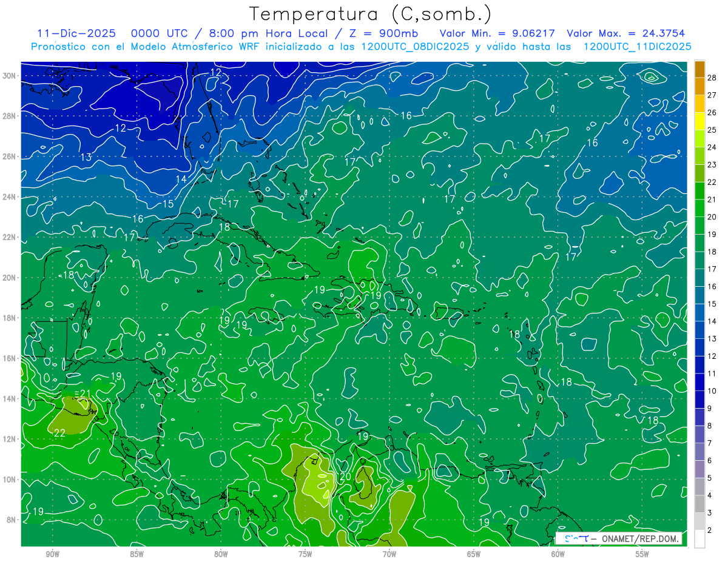Click the colorbar scale label "25"
The height and width of the screenshot is (562, 728).
point(712,130)
